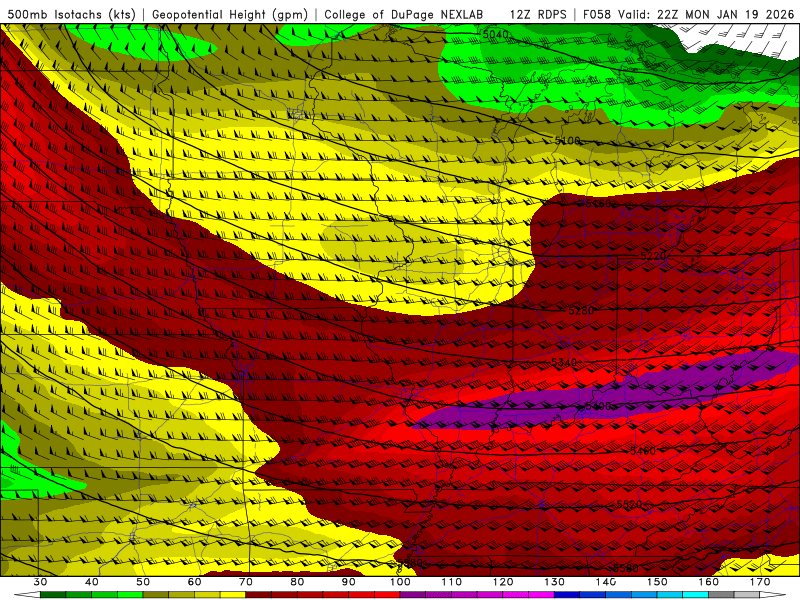Select the 100 tick label on color scale
Screen dimensions: 800x600
click(400, 582)
